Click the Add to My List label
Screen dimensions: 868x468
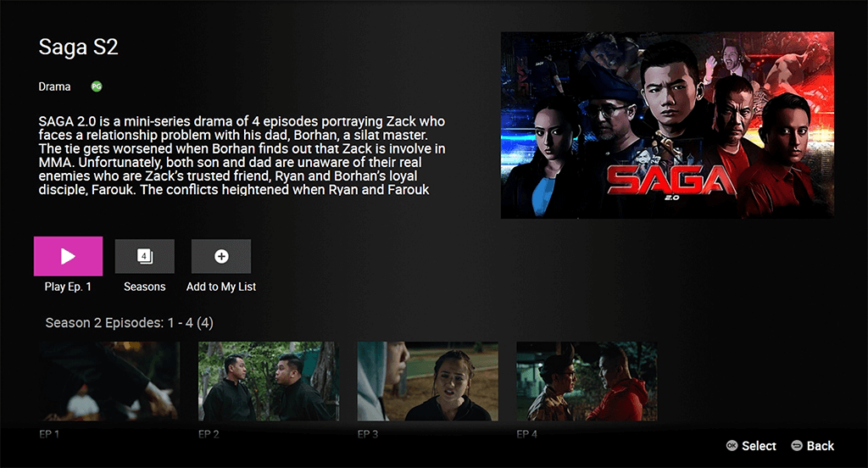coord(221,287)
